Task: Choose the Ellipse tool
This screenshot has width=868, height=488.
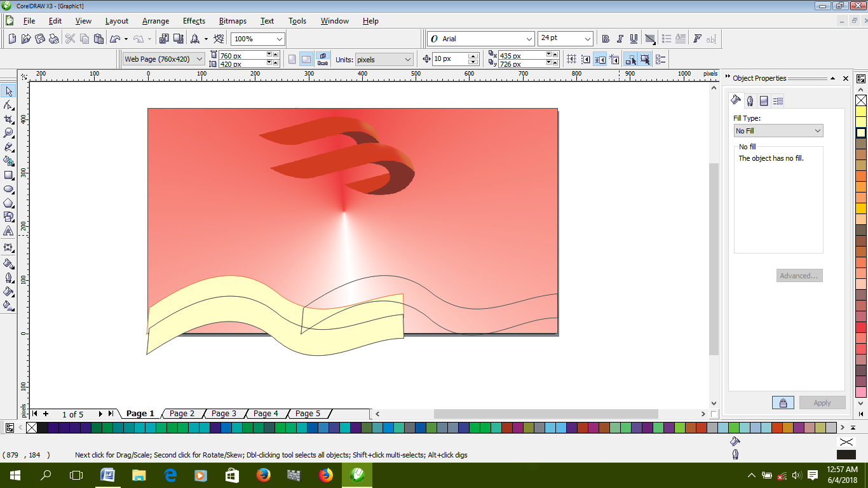Action: (x=9, y=190)
